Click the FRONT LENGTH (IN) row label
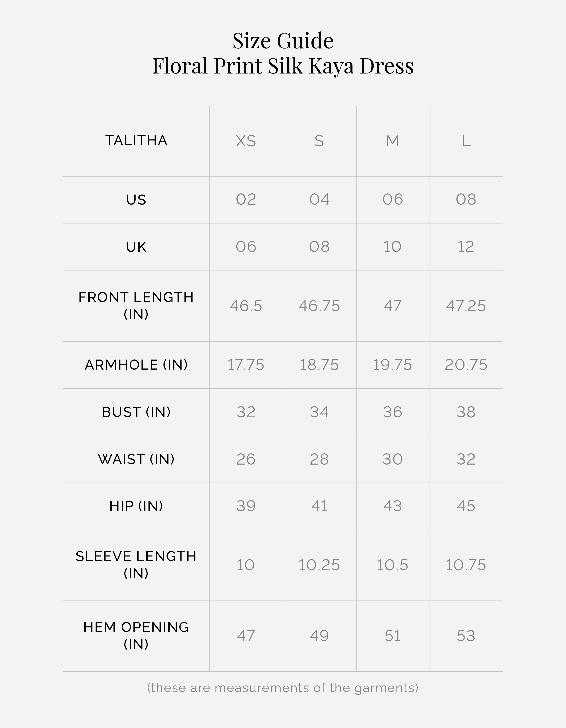This screenshot has width=566, height=728. [x=136, y=306]
